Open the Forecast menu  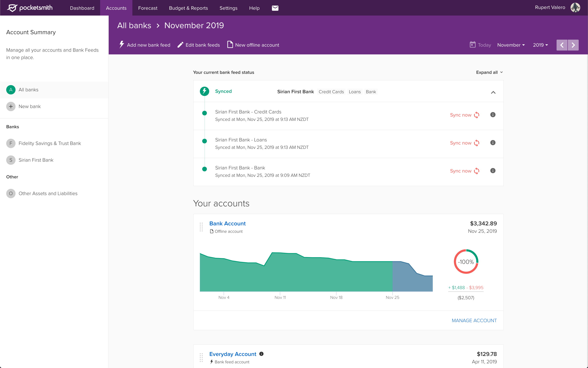pos(147,8)
